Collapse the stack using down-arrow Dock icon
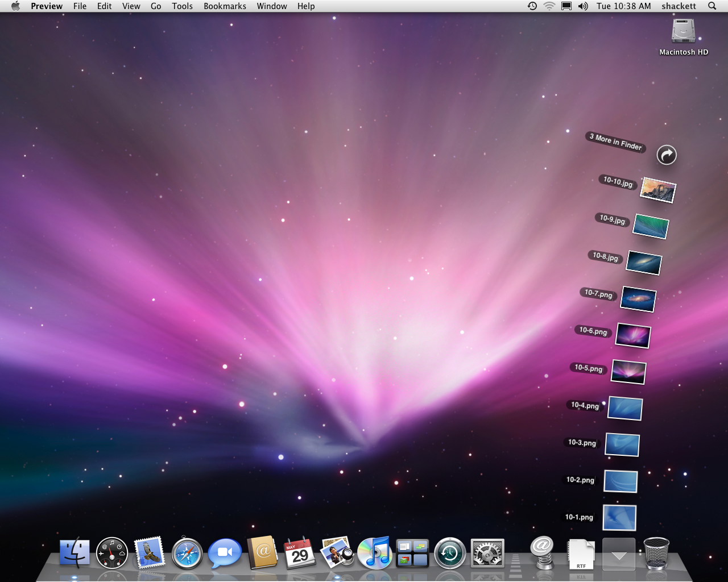This screenshot has height=582, width=728. coord(619,553)
